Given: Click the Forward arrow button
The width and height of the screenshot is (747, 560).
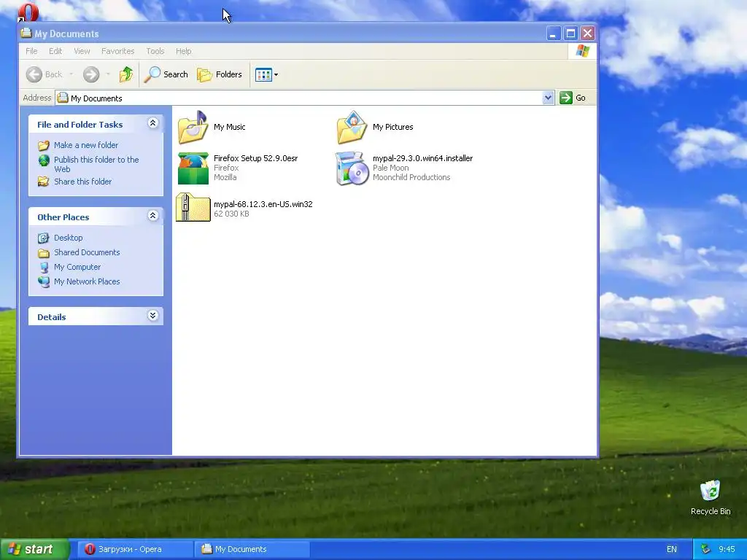Looking at the screenshot, I should [91, 74].
